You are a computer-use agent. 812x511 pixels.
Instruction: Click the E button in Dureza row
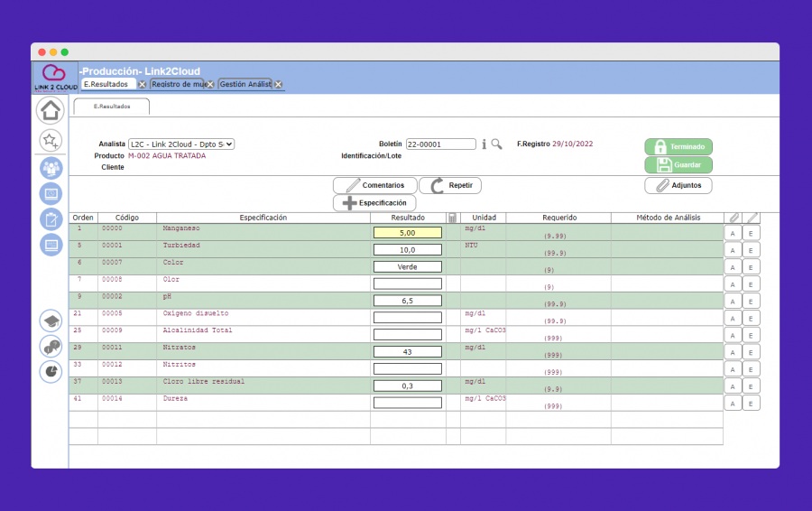pyautogui.click(x=751, y=404)
